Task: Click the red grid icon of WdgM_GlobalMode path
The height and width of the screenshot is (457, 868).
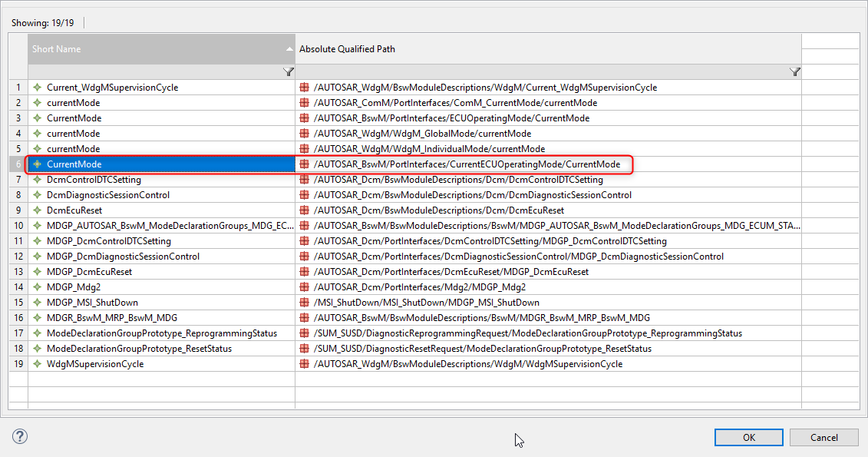Action: [x=304, y=134]
